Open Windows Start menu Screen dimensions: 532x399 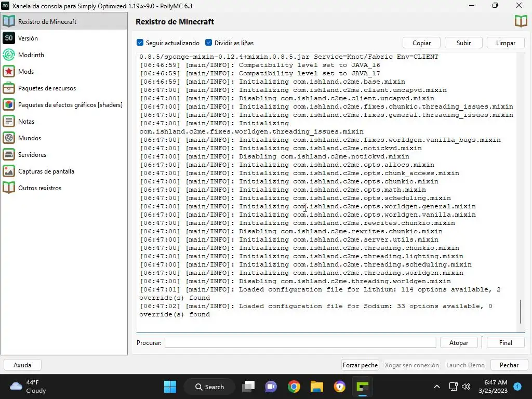170,387
